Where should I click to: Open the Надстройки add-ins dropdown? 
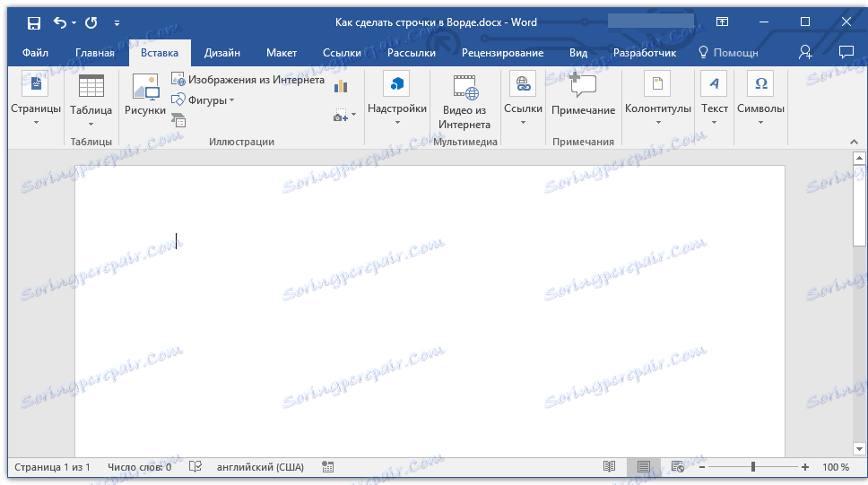click(397, 100)
